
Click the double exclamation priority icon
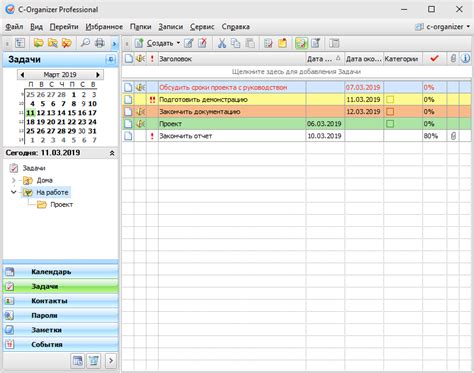[x=152, y=100]
